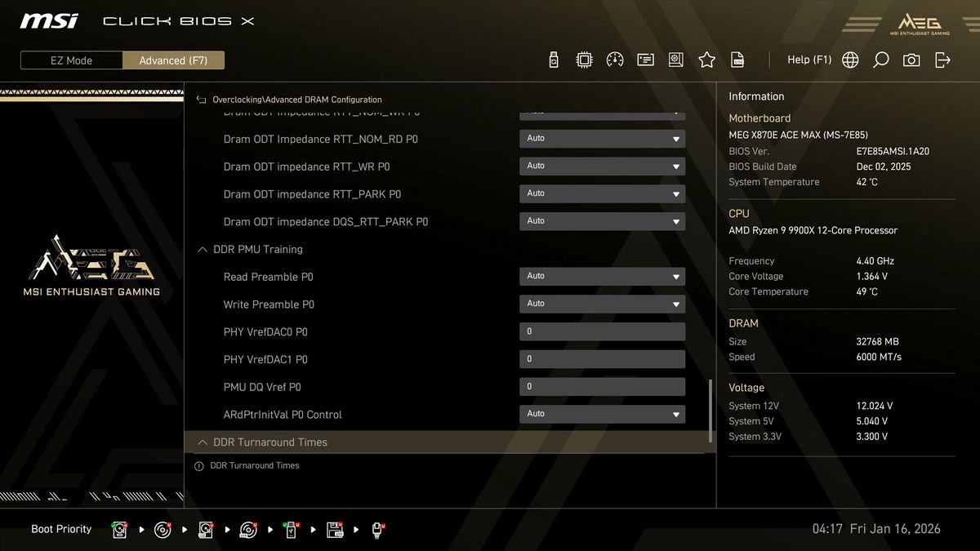Viewport: 980px width, 551px height.
Task: Open DQS_RTT_PARK P0 impedance dropdown
Action: (x=602, y=221)
